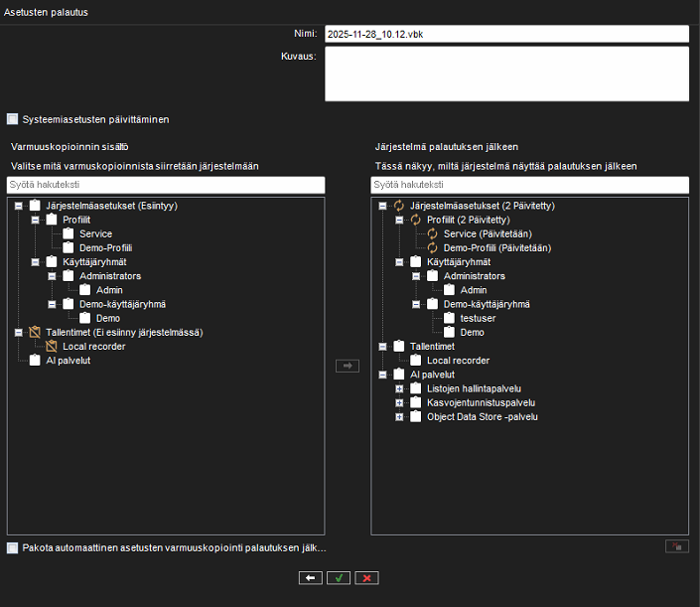This screenshot has height=607, width=700.
Task: Confirm restore with green checkmark button
Action: pos(339,578)
